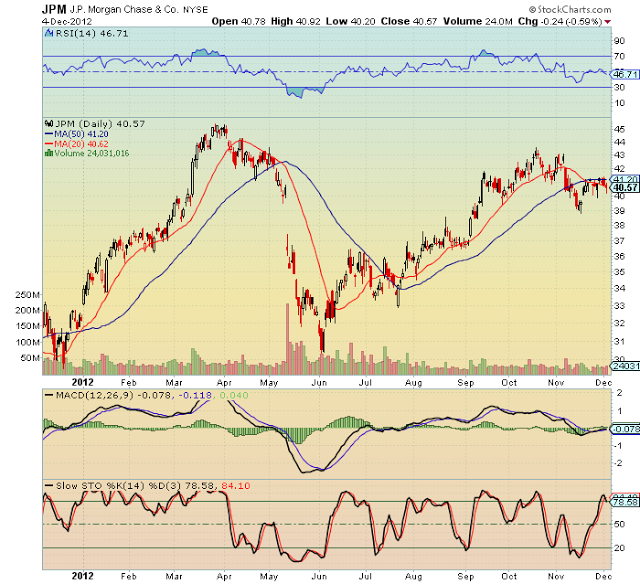Click the red MA(20) line marker in the legend
Viewport: 640px width, 584px height.
(x=49, y=144)
